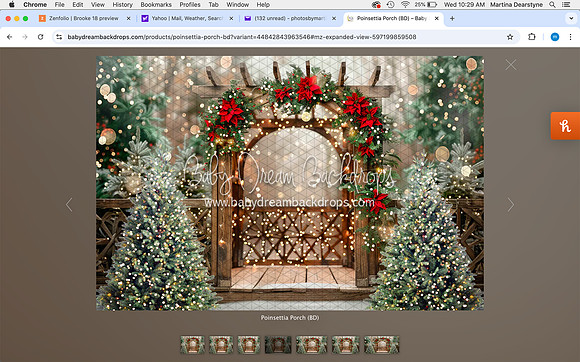The width and height of the screenshot is (580, 362).
Task: Switch to the Yahoo Mail tab
Action: 187,18
